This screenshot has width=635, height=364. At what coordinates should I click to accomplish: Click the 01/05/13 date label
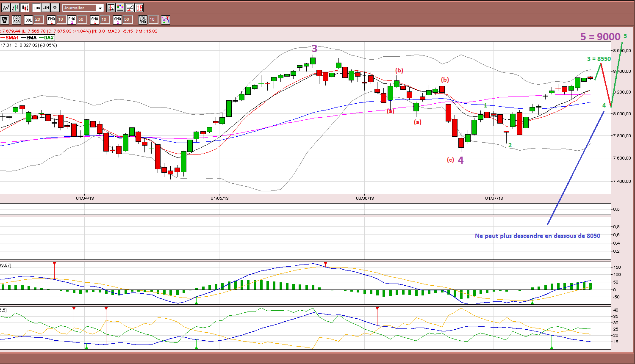[219, 198]
